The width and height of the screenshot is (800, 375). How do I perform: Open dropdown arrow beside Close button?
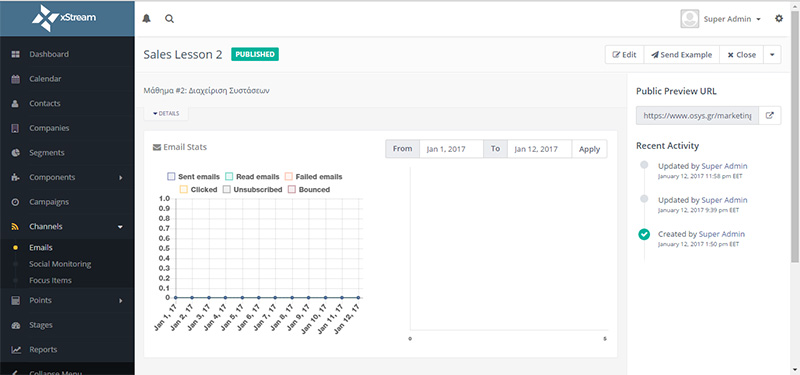click(x=772, y=55)
